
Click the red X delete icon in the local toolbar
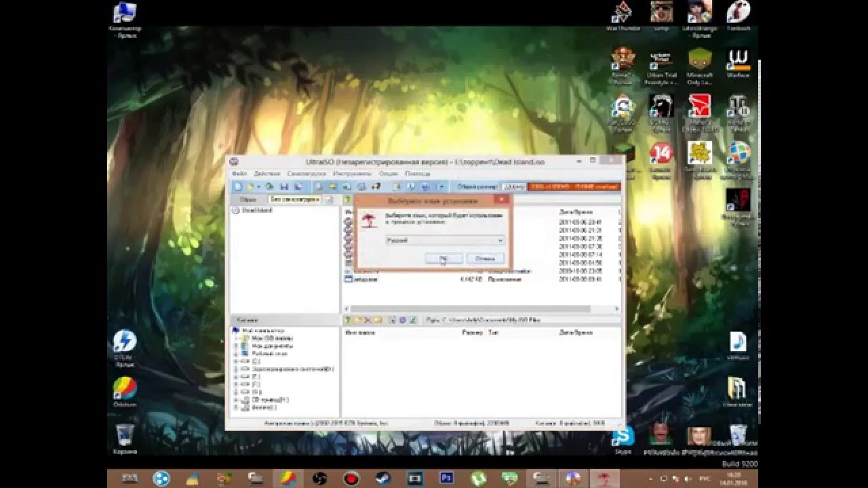tap(368, 320)
